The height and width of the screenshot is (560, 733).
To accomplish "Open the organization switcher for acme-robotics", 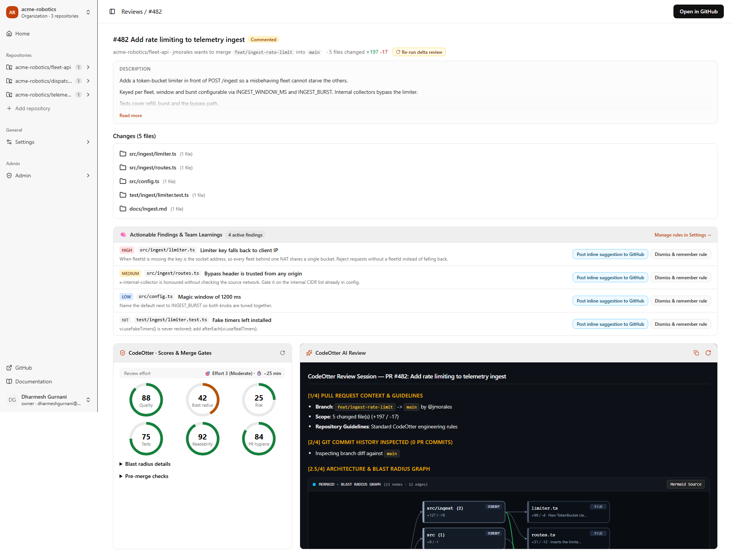I will click(x=49, y=12).
